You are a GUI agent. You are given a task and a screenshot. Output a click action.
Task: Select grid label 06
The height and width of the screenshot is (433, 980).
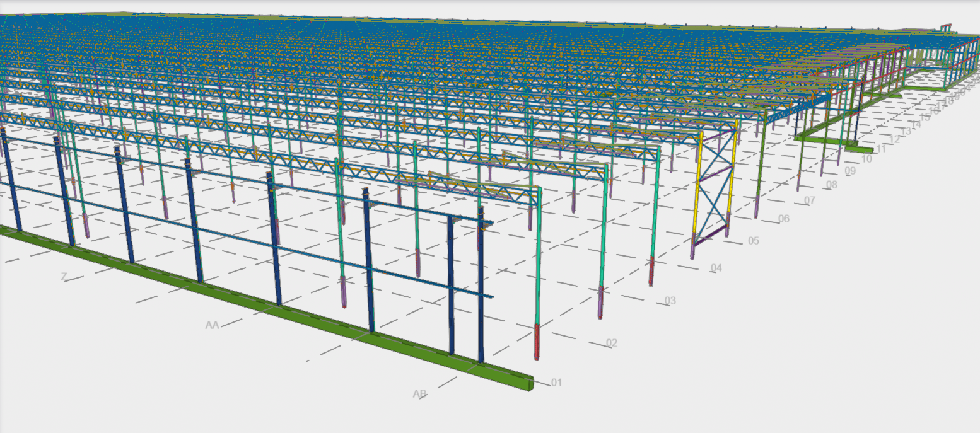tap(784, 219)
